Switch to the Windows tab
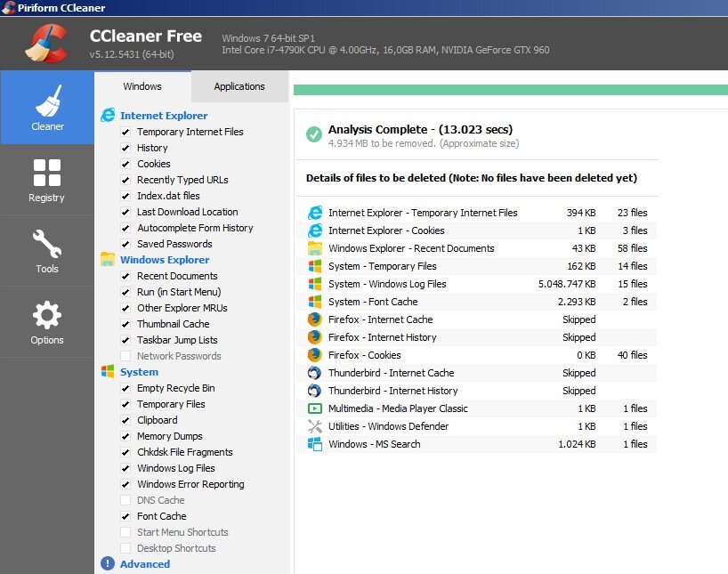Screen dimensions: 728x574 click(x=142, y=86)
